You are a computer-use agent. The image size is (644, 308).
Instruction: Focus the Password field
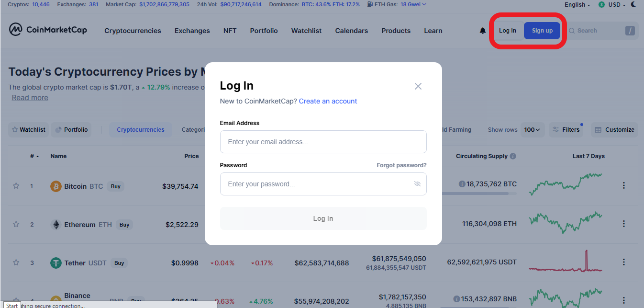tap(323, 184)
